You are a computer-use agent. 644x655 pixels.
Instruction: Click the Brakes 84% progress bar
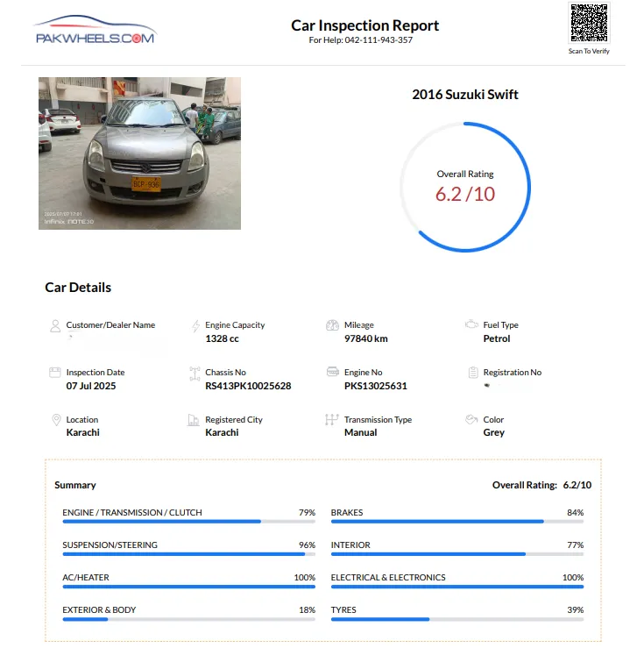[457, 522]
